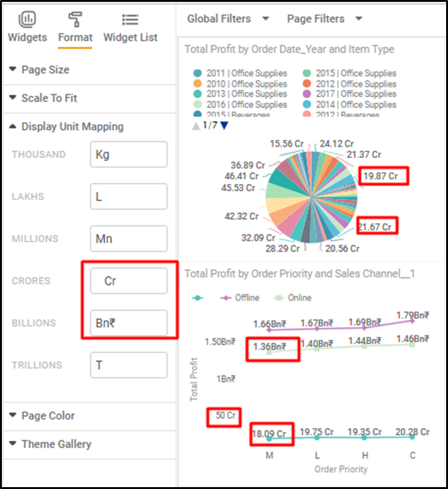This screenshot has height=489, width=448.
Task: Click the 20.28 Cr data point
Action: pyautogui.click(x=412, y=438)
